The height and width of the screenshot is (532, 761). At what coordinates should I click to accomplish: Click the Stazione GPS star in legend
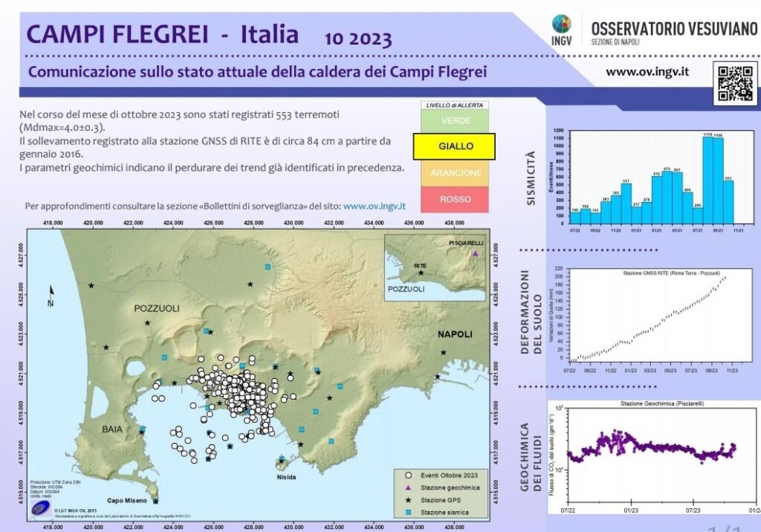[x=409, y=500]
